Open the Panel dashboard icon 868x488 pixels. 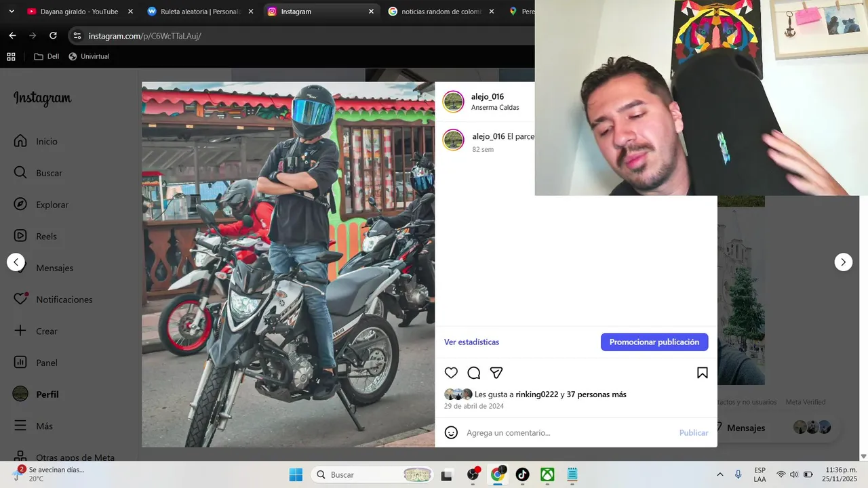[x=20, y=363]
